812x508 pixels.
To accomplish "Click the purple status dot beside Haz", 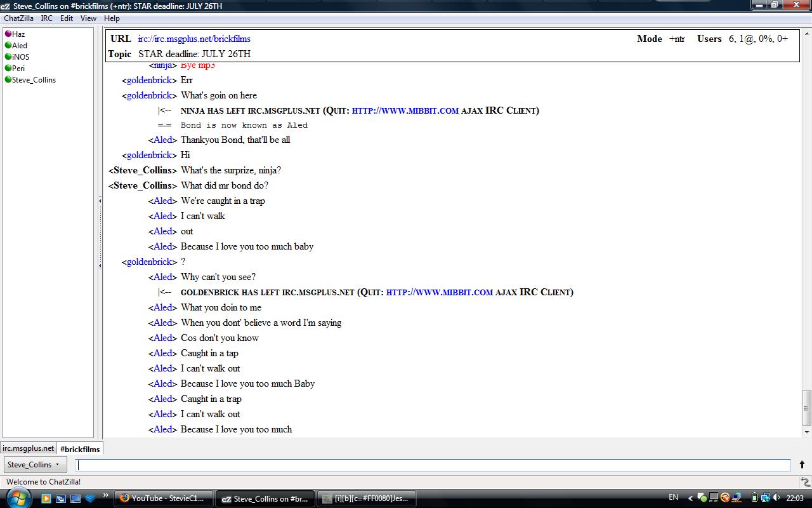I will click(8, 34).
